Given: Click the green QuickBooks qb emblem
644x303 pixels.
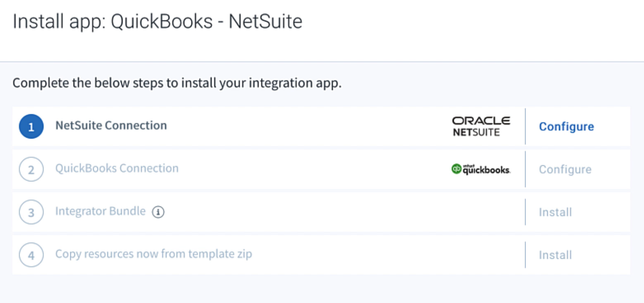Looking at the screenshot, I should pyautogui.click(x=456, y=169).
